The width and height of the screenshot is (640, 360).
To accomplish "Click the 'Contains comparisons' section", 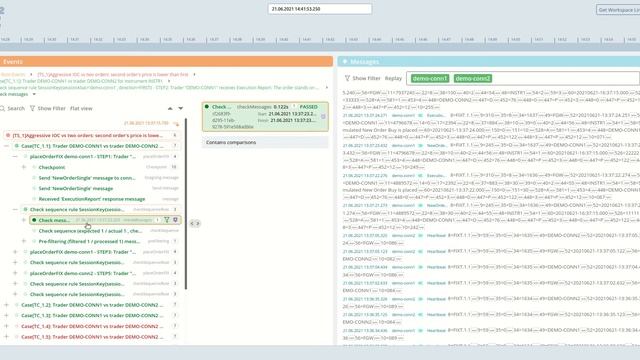I will [x=265, y=142].
